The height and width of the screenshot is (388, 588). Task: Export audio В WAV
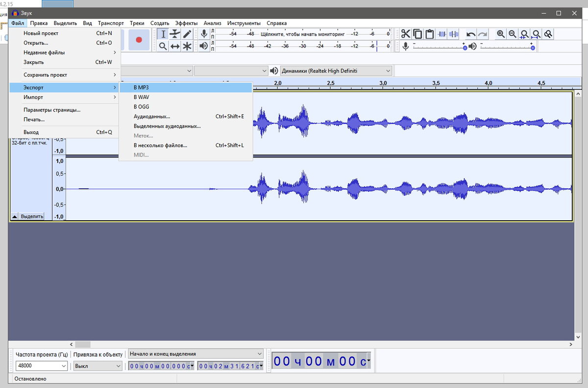(x=186, y=97)
